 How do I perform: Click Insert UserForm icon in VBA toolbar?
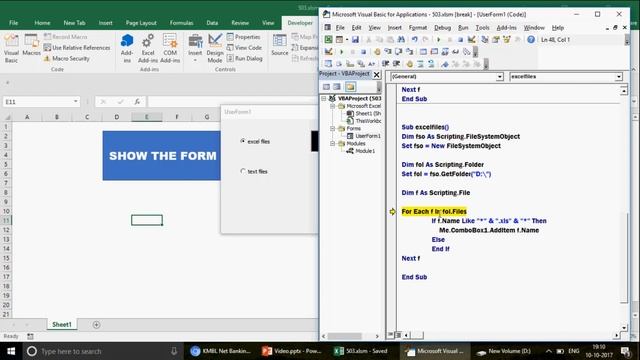tap(339, 40)
